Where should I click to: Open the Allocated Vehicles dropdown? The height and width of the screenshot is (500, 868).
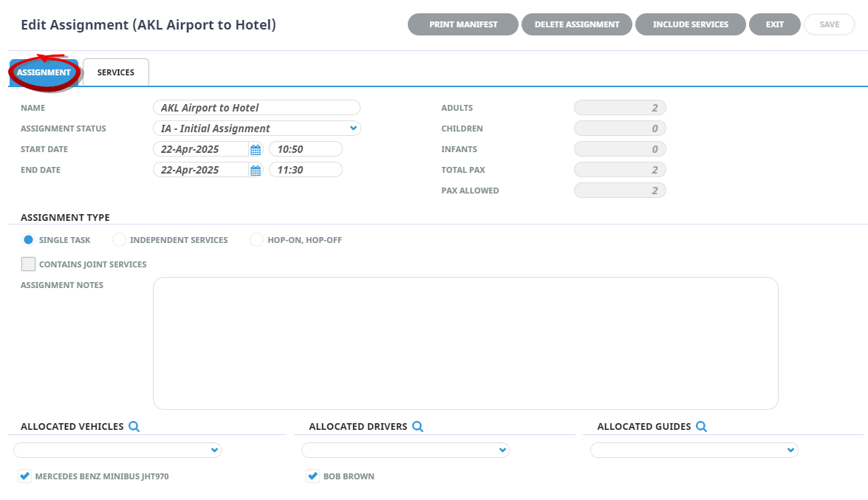point(214,450)
